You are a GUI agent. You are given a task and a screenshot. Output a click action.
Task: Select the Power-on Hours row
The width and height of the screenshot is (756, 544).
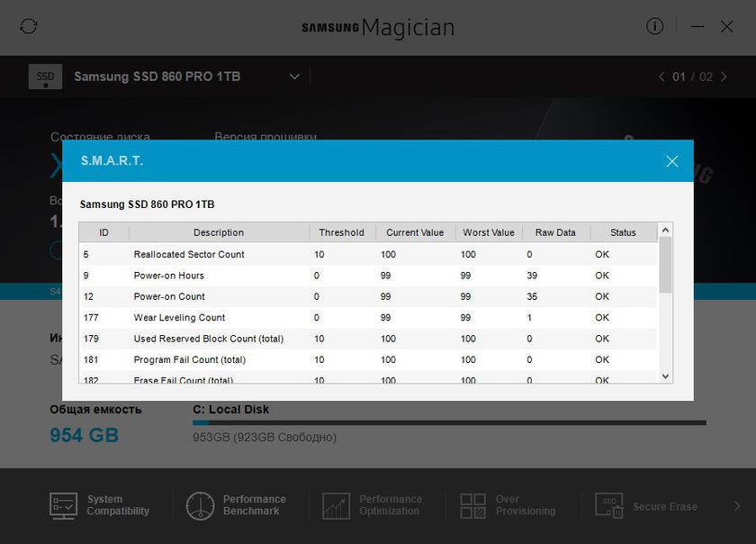(360, 276)
